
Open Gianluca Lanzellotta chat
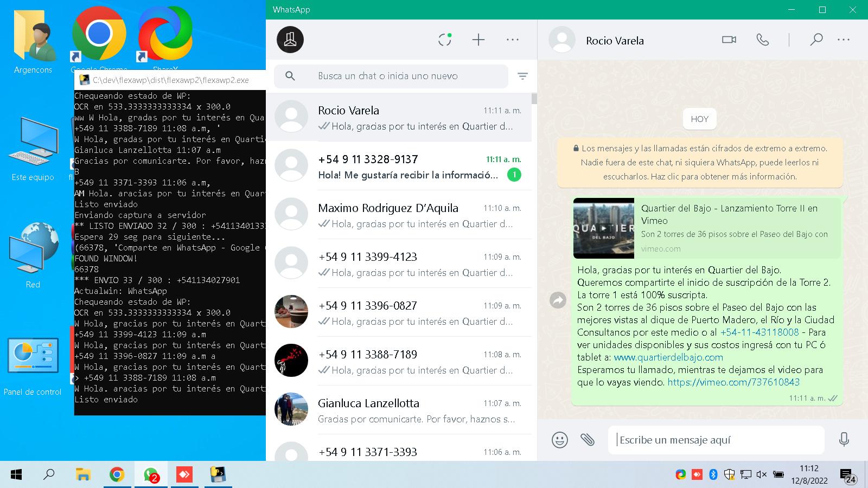(x=399, y=410)
